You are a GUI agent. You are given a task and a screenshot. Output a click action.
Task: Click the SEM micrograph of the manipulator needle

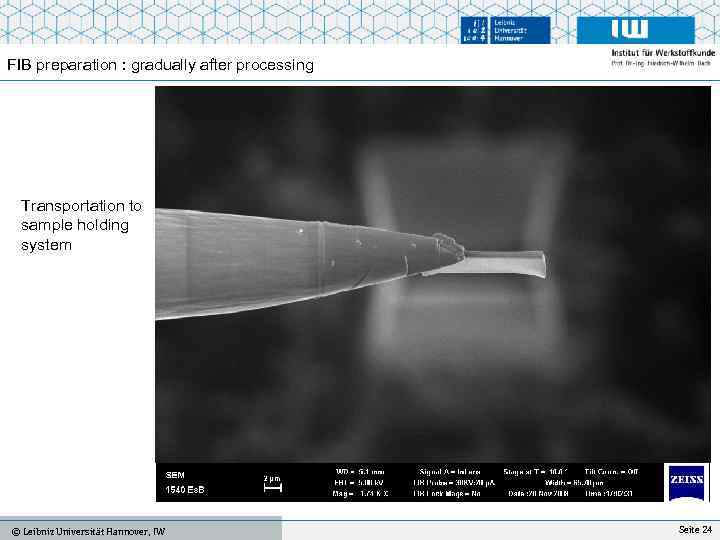click(x=433, y=274)
